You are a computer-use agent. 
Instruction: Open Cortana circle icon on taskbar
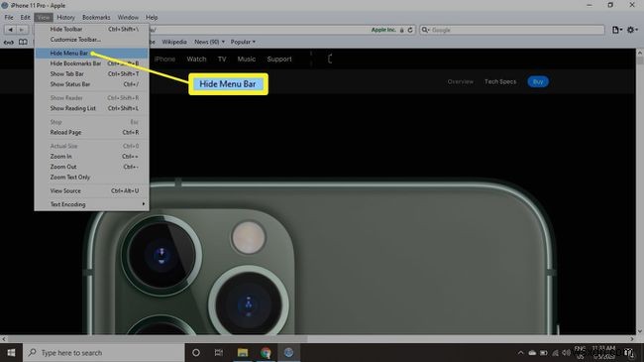(x=196, y=352)
